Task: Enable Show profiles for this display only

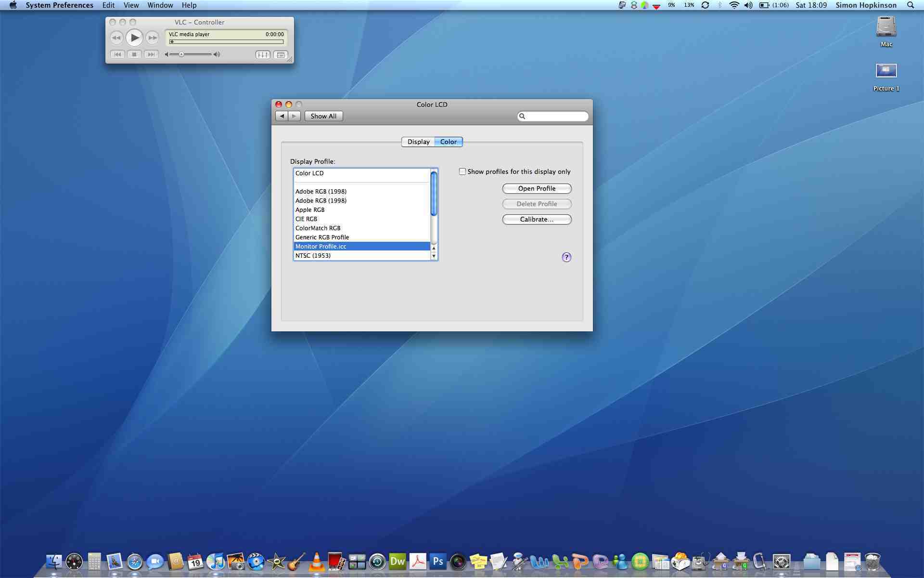Action: pos(462,171)
